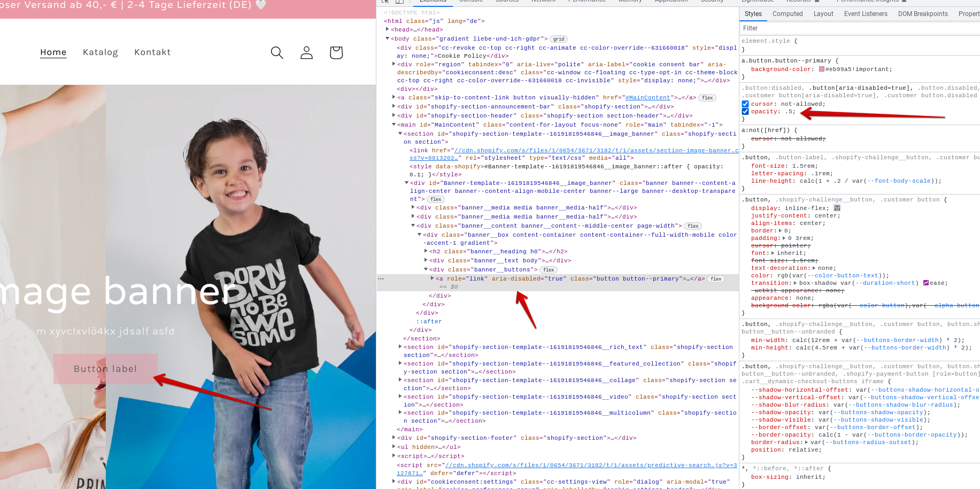Follow the #MainContent href link
Image resolution: width=980 pixels, height=489 pixels.
tap(647, 98)
